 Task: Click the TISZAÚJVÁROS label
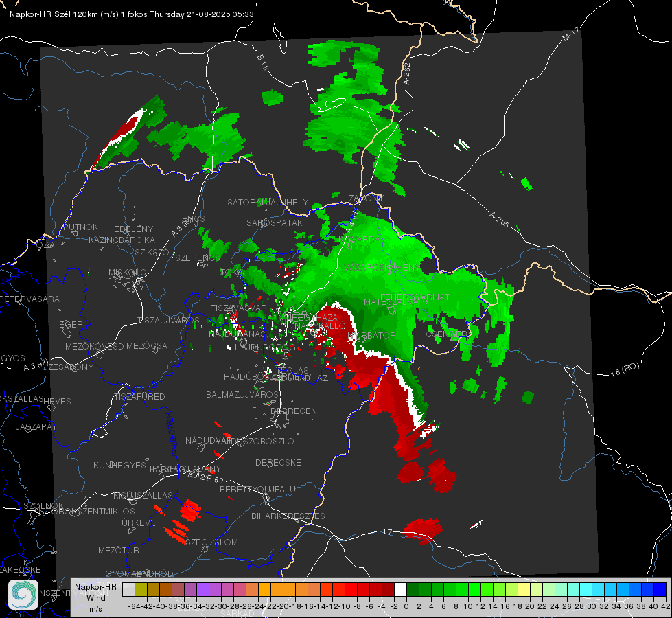click(168, 321)
